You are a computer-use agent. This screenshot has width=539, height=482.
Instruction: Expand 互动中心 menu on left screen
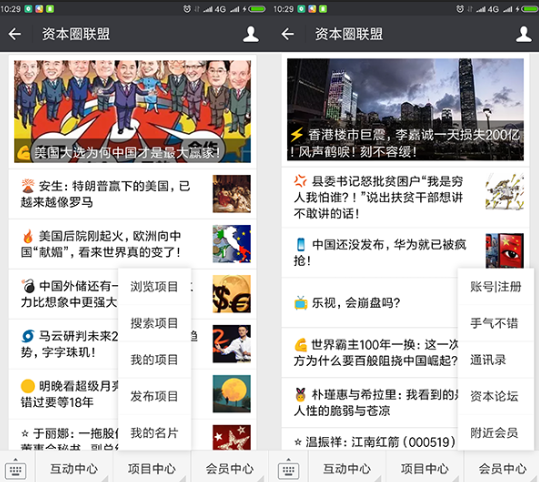74,468
